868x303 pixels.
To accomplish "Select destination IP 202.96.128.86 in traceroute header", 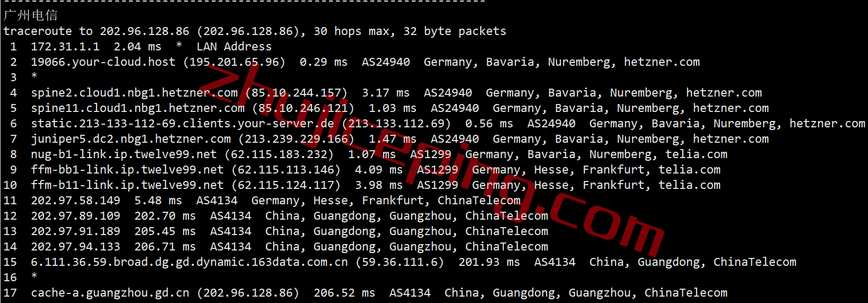I will point(144,31).
